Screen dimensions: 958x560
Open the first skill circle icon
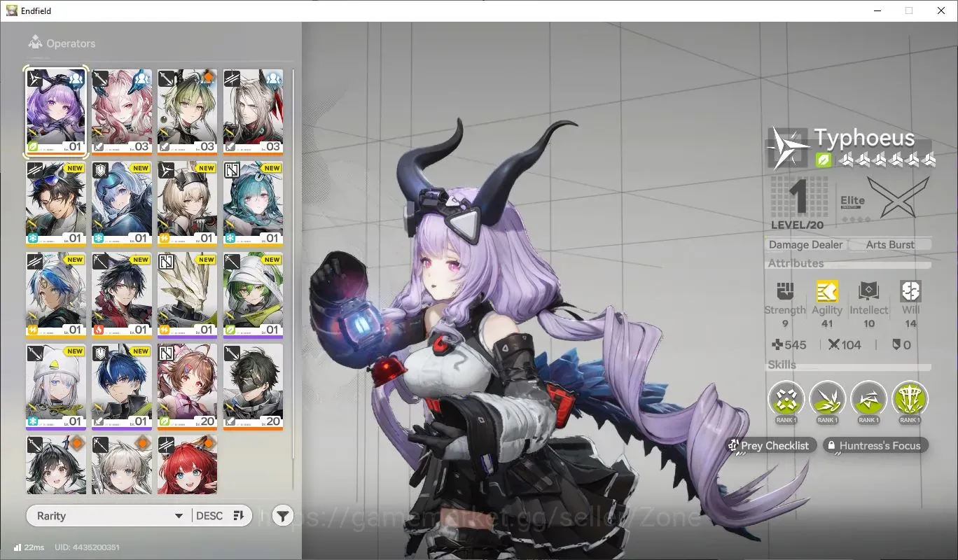[x=786, y=400]
